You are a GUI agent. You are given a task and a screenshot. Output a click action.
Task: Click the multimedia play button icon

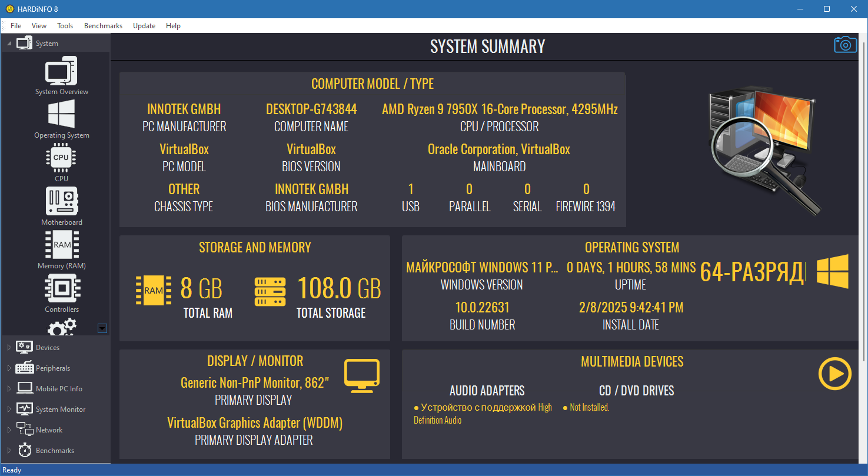coord(835,374)
